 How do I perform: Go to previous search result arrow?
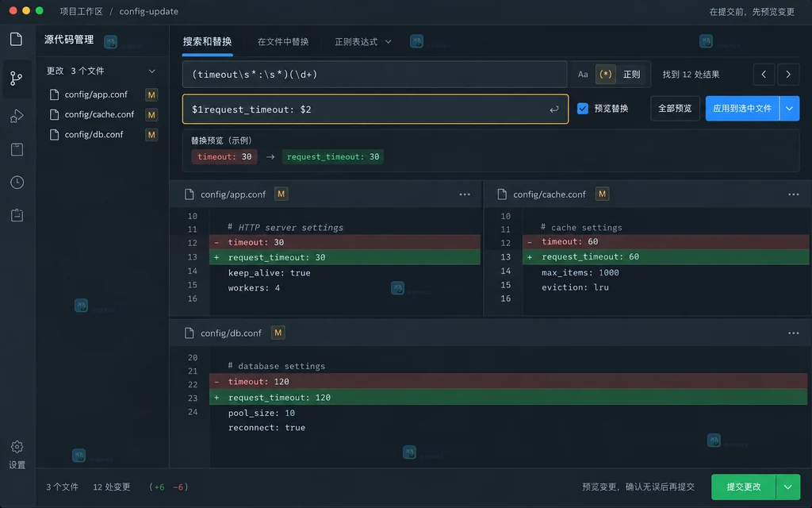click(764, 74)
